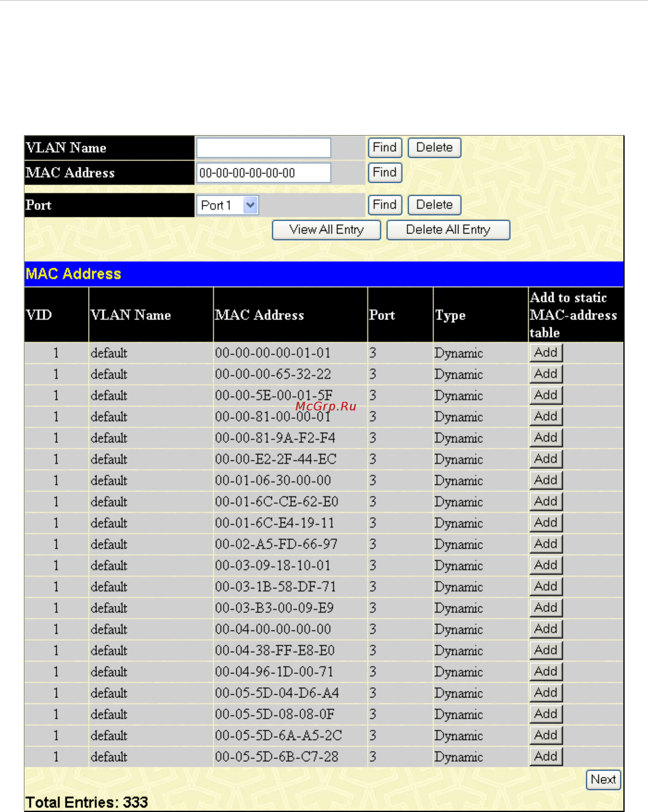Viewport: 648px width, 812px height.
Task: Click the Type column header
Action: [481, 315]
